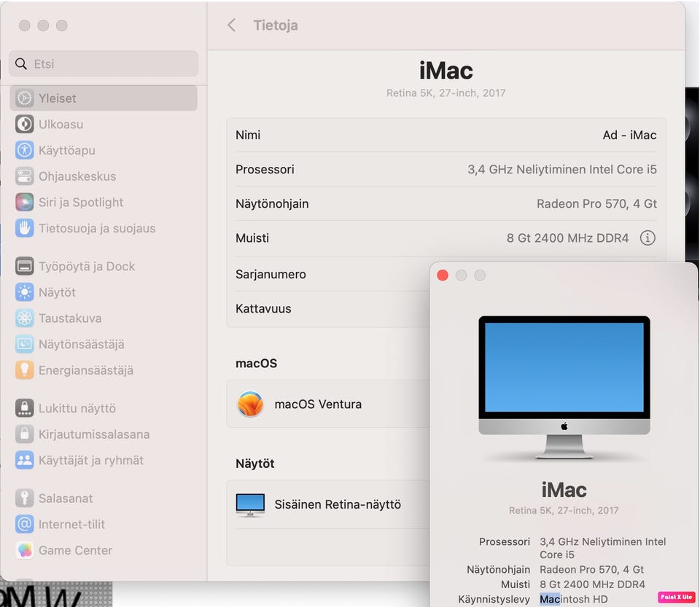Image resolution: width=700 pixels, height=607 pixels.
Task: Click the macOS Ventura orange icon
Action: tap(250, 404)
